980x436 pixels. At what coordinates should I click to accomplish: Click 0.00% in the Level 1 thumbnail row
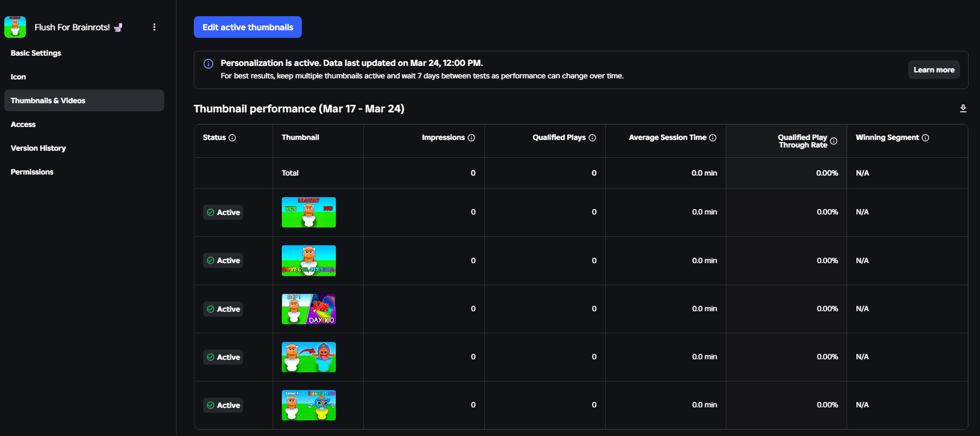click(827, 405)
